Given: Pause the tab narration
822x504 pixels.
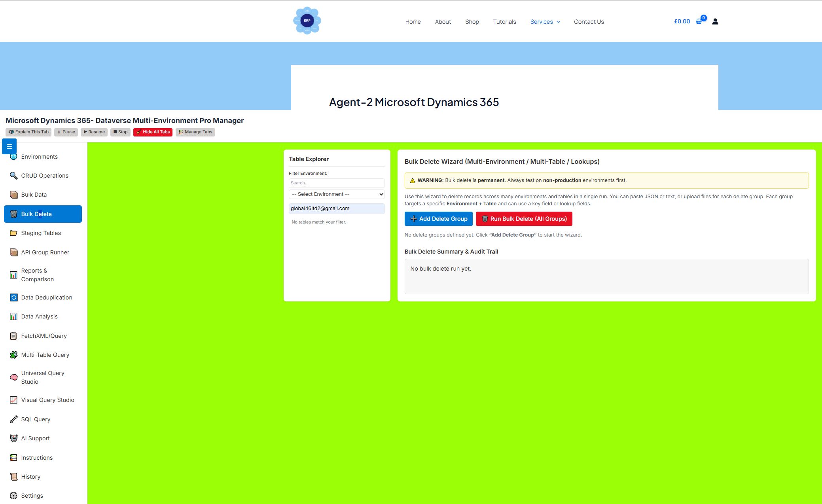Looking at the screenshot, I should pos(65,132).
